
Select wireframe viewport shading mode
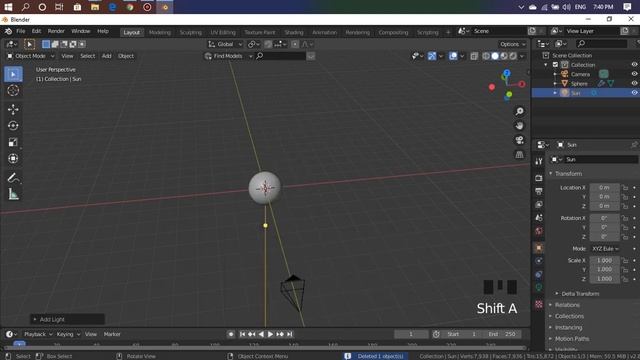click(486, 56)
